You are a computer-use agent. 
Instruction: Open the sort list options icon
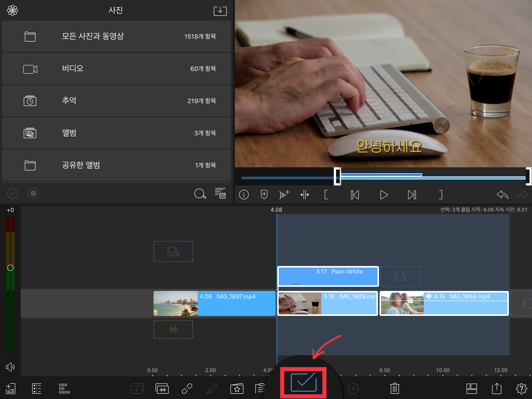coord(220,193)
